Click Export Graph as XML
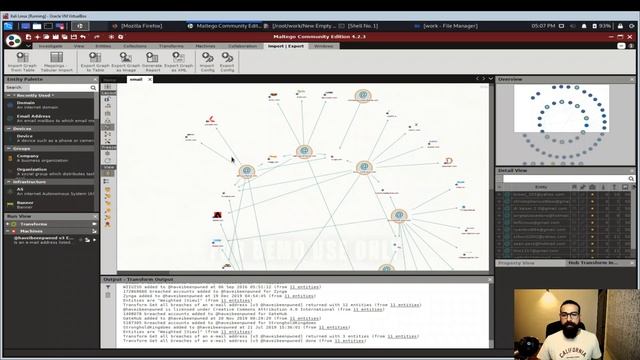Viewport: 640px width, 360px height. pyautogui.click(x=178, y=62)
